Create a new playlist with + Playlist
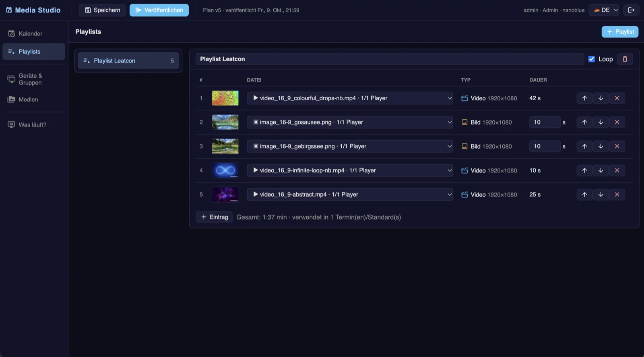Viewport: 644px width, 357px height. pyautogui.click(x=620, y=32)
